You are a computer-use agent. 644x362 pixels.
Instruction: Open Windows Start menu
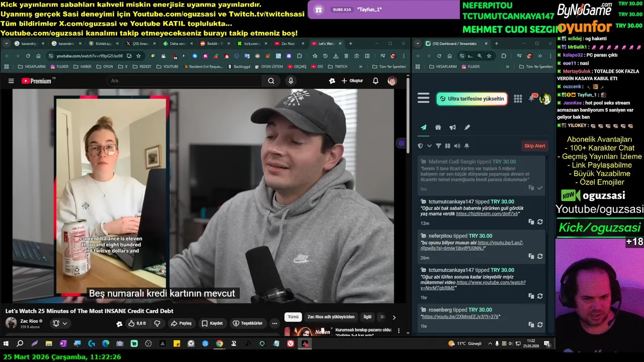[6, 344]
